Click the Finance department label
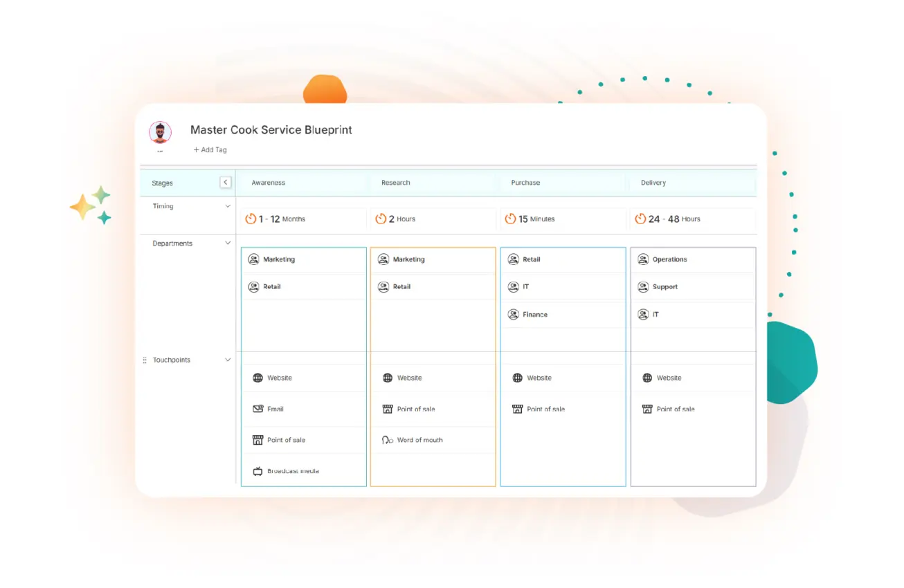The image size is (904, 588). tap(535, 314)
